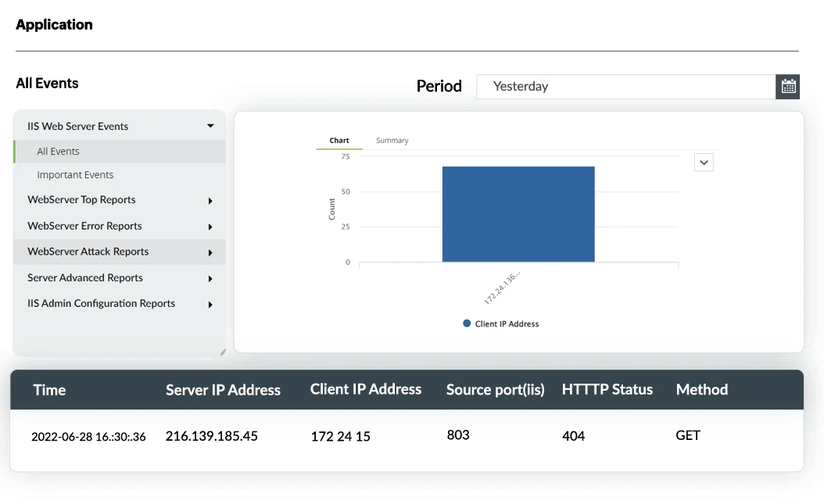Open the calendar date picker icon
The image size is (824, 504).
point(788,86)
